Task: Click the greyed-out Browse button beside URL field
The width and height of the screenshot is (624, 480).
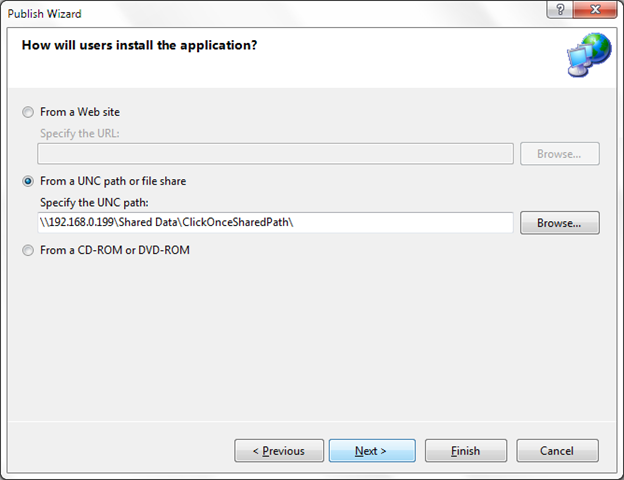Action: tap(559, 154)
